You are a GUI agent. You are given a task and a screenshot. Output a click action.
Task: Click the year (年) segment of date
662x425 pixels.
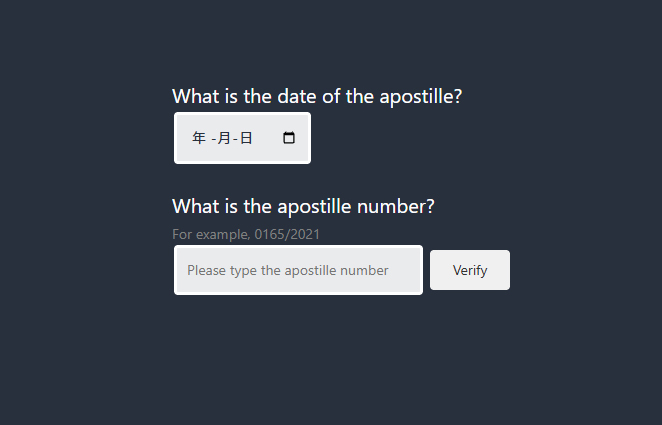coord(199,138)
